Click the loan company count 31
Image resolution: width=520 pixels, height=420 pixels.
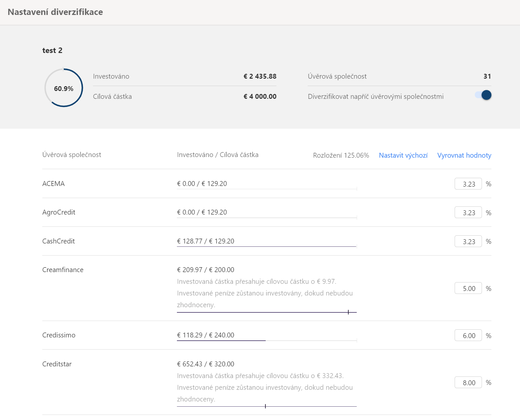coord(487,76)
